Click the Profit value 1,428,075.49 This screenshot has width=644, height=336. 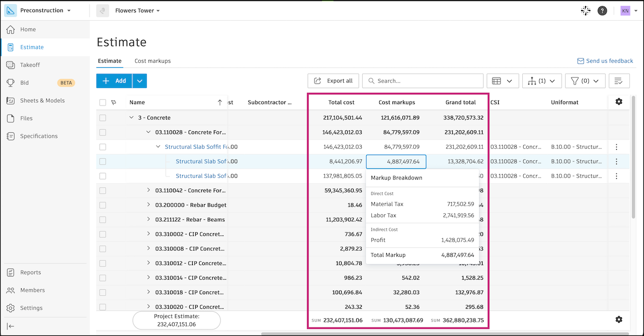[x=457, y=240]
